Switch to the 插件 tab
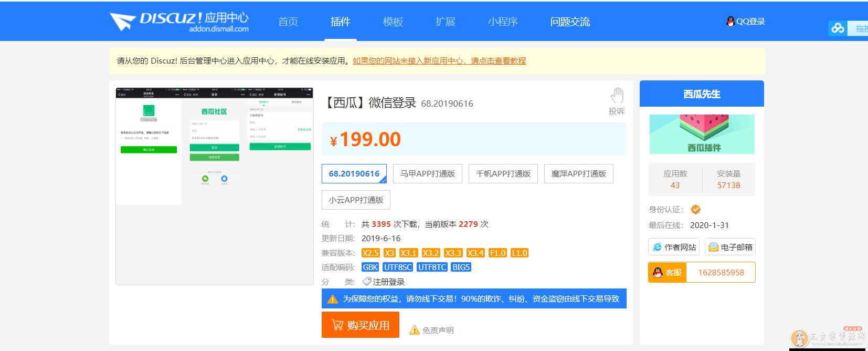Viewport: 868px width, 351px height. [341, 22]
